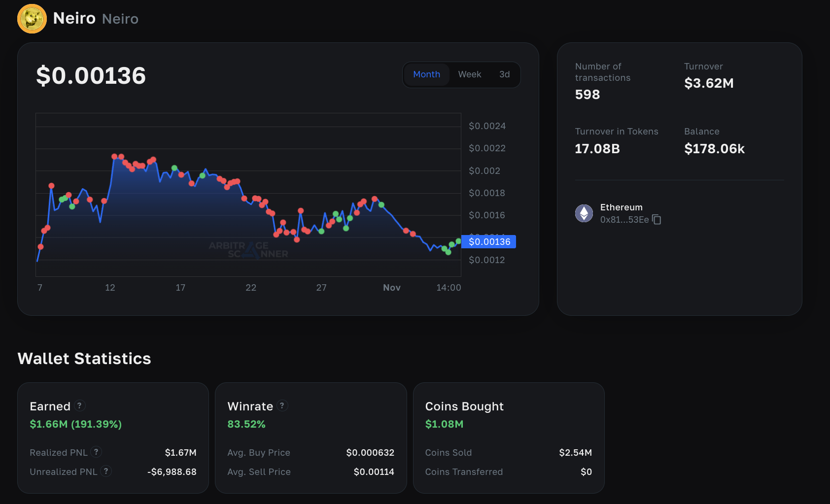Click the shortened address 0x81...53Ee

pyautogui.click(x=624, y=220)
